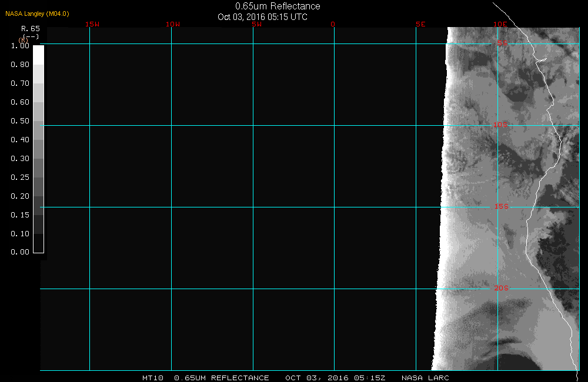The image size is (588, 382).
Task: Click the 10E longitude label
Action: [500, 25]
